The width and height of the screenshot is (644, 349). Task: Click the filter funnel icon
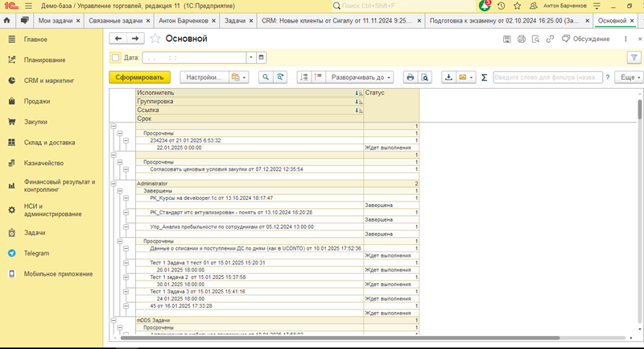633,57
